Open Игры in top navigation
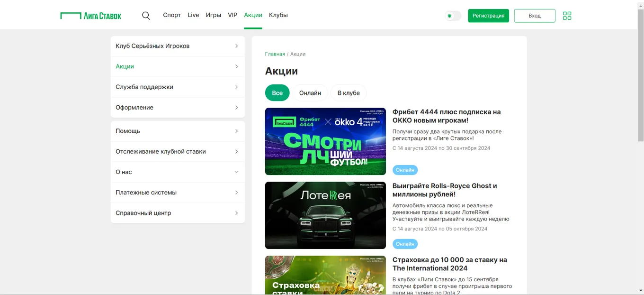This screenshot has width=644, height=295. pyautogui.click(x=214, y=15)
